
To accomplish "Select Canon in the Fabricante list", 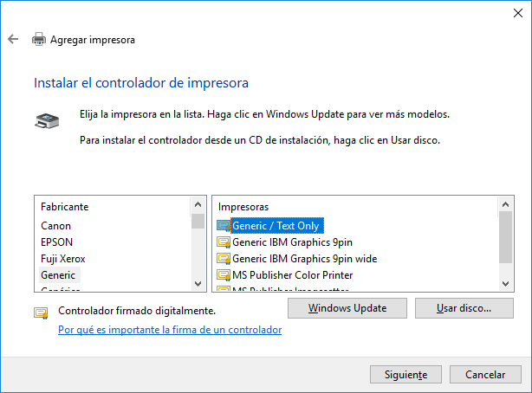I will coord(56,226).
